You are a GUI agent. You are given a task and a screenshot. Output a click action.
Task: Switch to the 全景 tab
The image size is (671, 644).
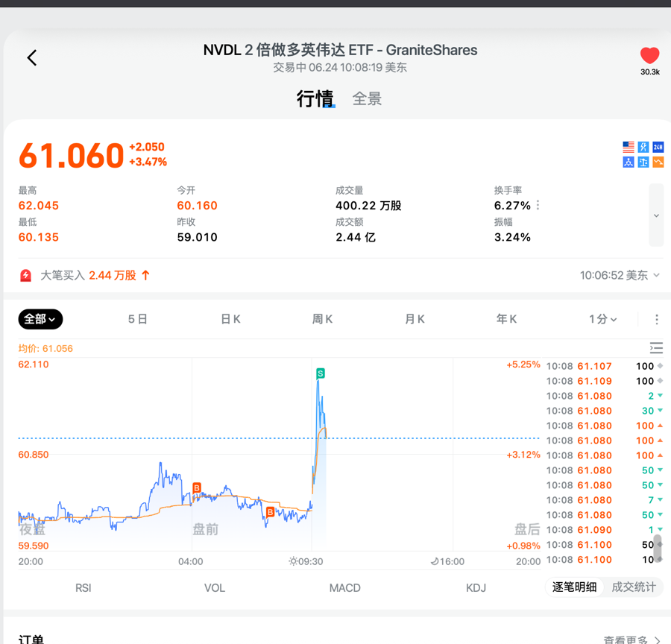coord(367,99)
